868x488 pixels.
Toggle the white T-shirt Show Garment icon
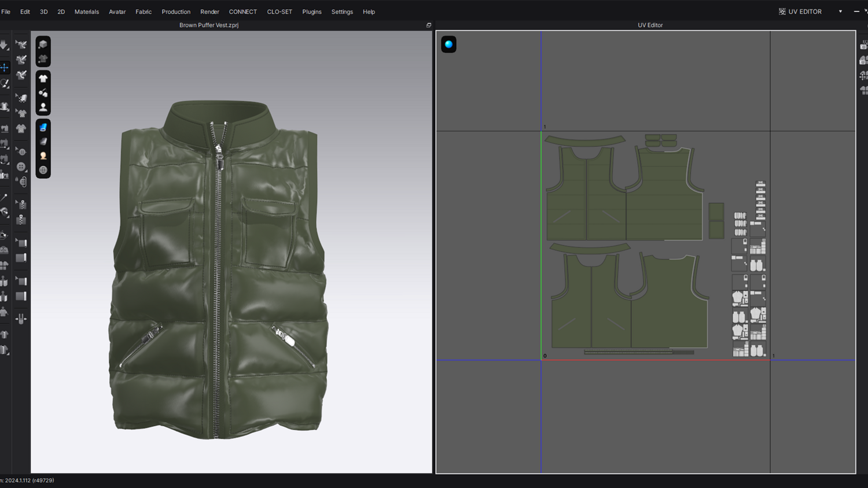(43, 79)
